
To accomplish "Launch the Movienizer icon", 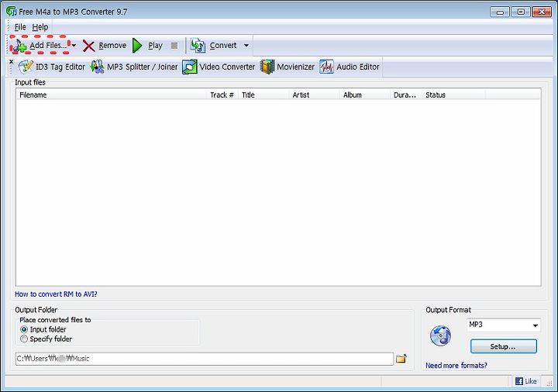I will tap(267, 67).
